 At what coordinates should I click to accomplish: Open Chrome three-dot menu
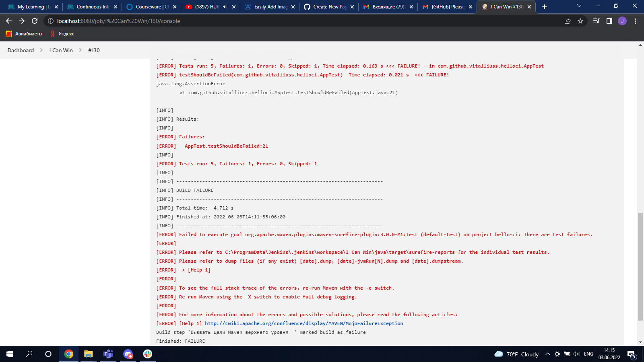pos(636,21)
